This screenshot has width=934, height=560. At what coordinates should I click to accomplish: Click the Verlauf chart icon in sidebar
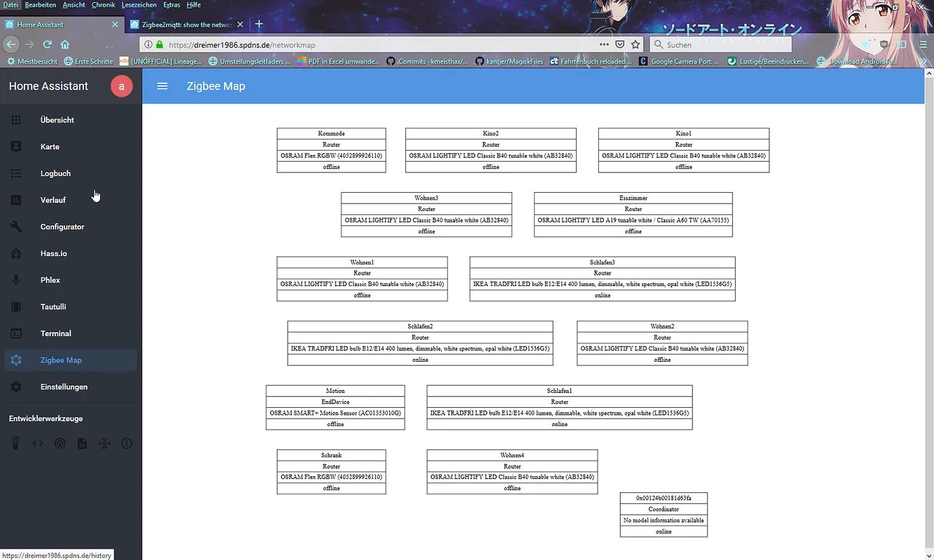pyautogui.click(x=16, y=200)
